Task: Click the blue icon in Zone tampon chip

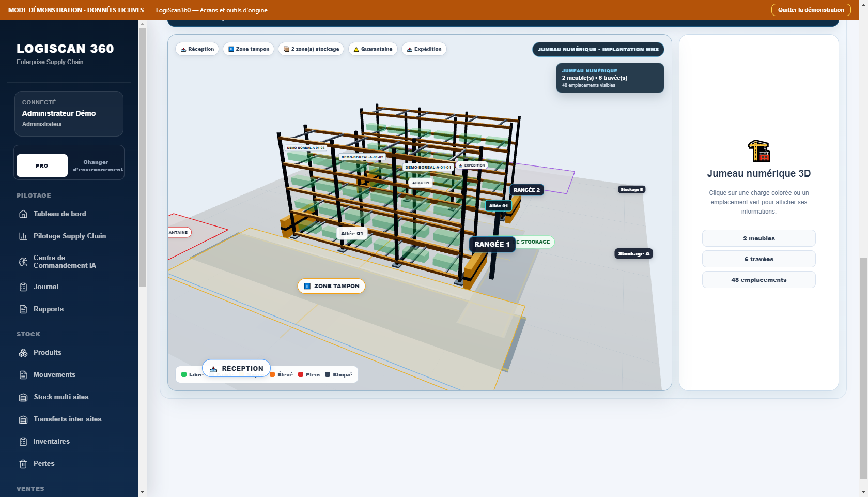Action: click(x=231, y=49)
